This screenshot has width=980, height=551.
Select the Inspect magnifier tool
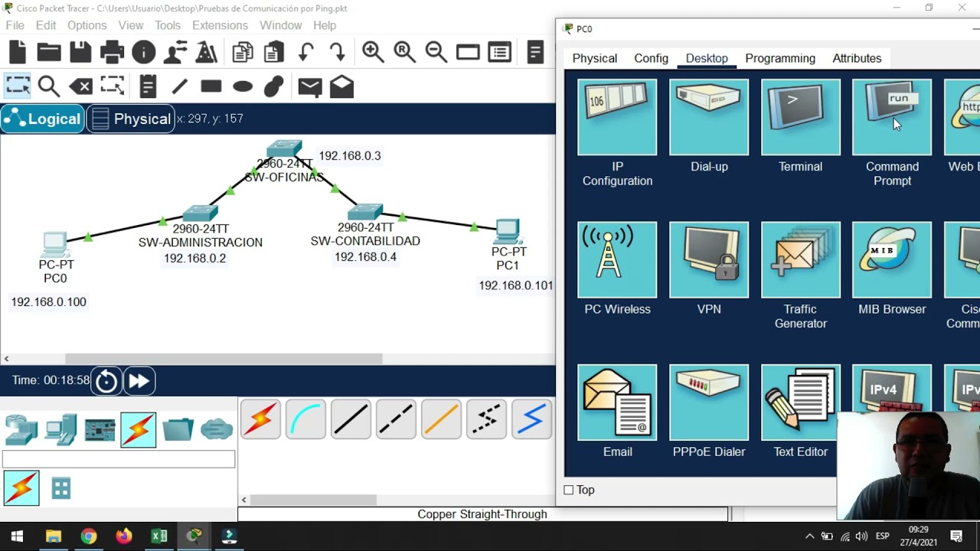point(48,86)
